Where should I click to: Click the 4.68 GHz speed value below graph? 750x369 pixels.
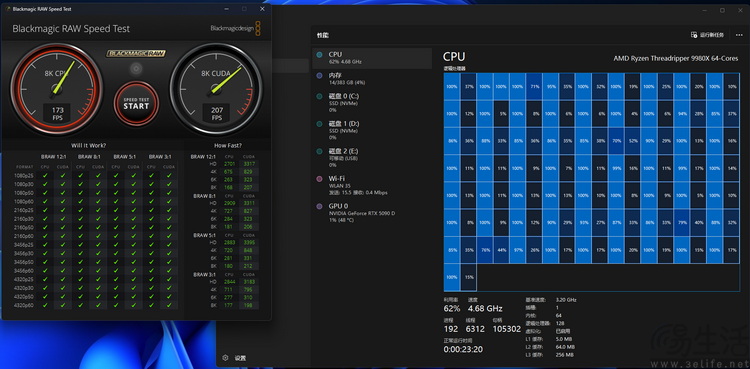pyautogui.click(x=485, y=308)
